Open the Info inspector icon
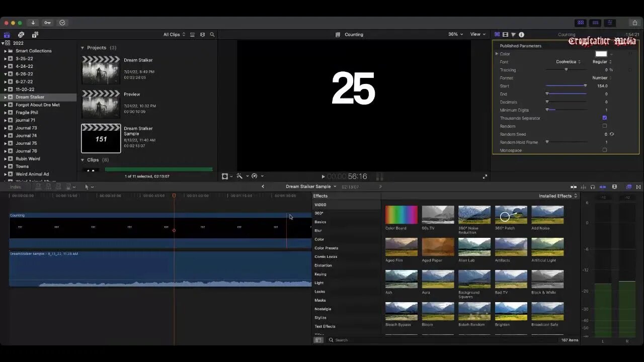The height and width of the screenshot is (362, 644). tap(521, 35)
